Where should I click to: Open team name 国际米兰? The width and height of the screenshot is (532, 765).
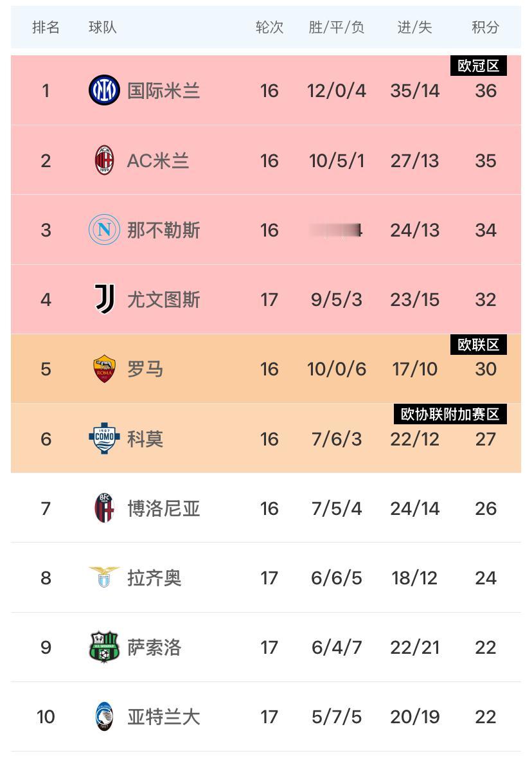(163, 91)
